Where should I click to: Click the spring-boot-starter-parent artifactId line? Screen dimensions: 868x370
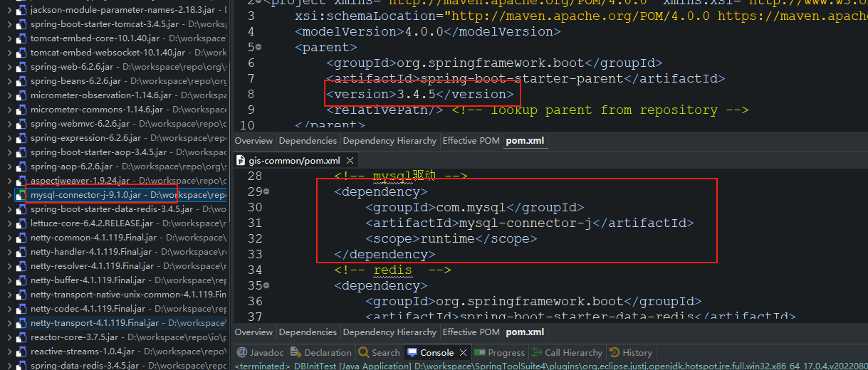point(525,78)
